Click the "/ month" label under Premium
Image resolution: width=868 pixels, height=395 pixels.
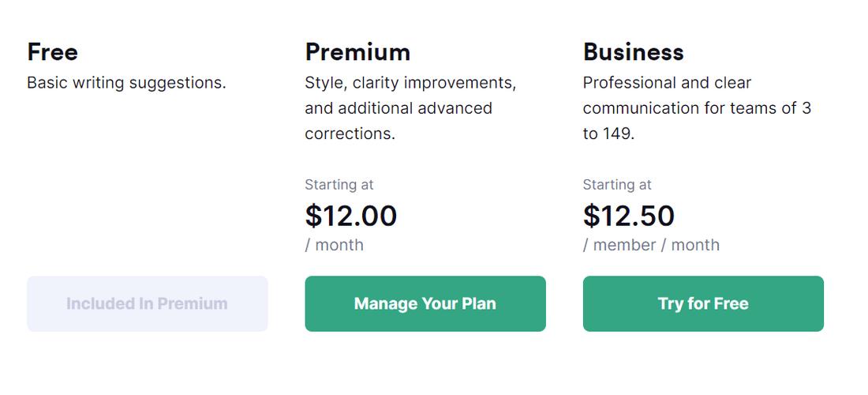pyautogui.click(x=335, y=245)
